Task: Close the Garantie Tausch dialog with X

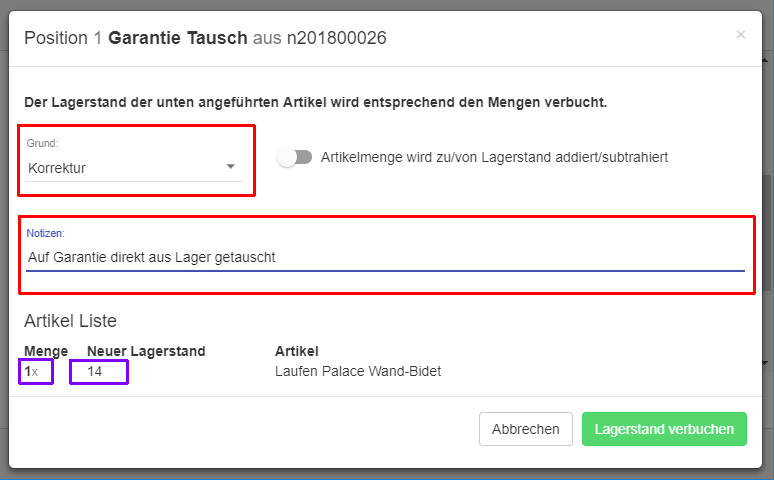Action: pos(740,35)
